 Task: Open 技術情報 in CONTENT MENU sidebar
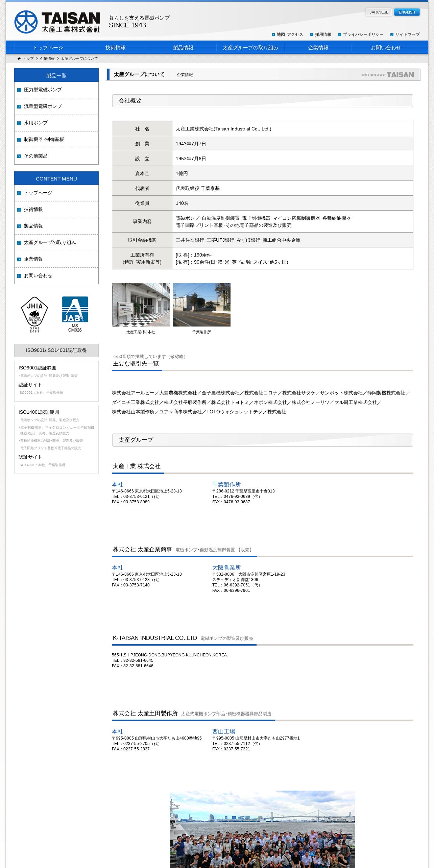(56, 210)
